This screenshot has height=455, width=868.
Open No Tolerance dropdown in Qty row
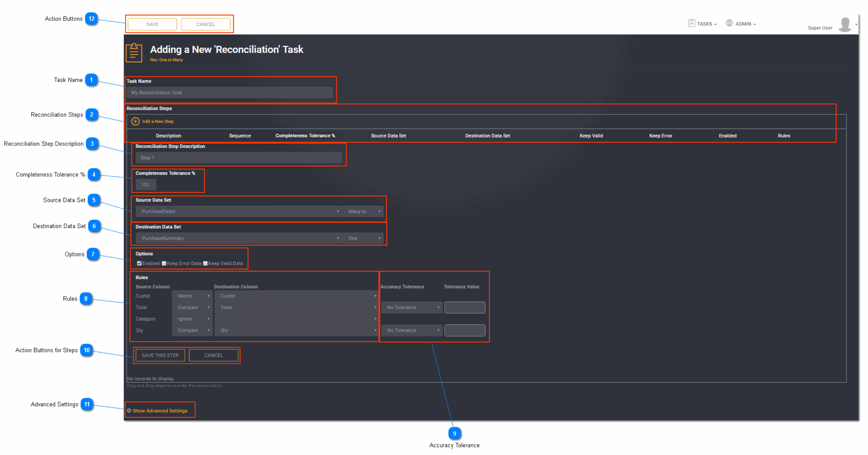click(412, 330)
